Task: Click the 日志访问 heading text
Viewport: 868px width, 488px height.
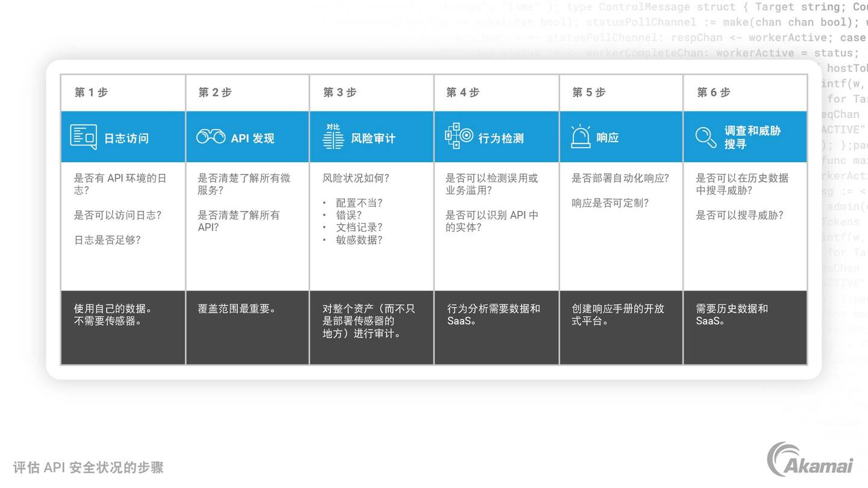Action: pyautogui.click(x=126, y=138)
